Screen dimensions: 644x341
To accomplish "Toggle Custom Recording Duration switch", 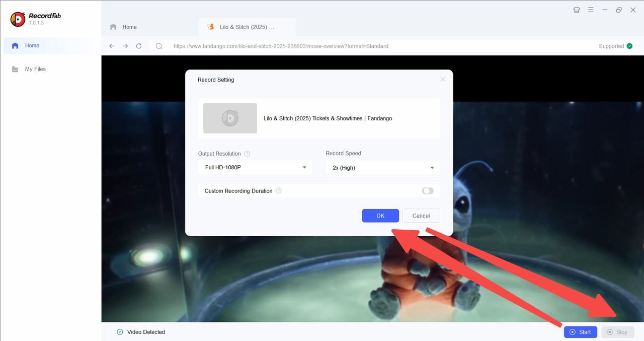I will 428,191.
